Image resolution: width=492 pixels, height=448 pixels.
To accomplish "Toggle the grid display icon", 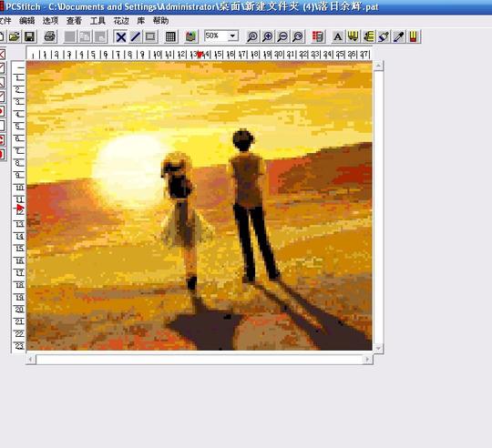I will tap(170, 36).
